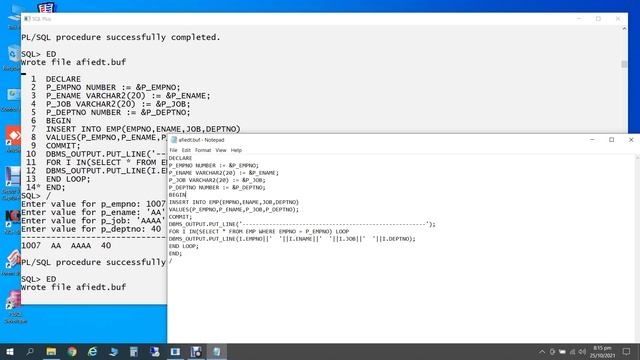Image resolution: width=640 pixels, height=360 pixels.
Task: Click the dashed DBMS_OUTPUT.PUT_LINE line in Notepad
Action: pyautogui.click(x=302, y=224)
